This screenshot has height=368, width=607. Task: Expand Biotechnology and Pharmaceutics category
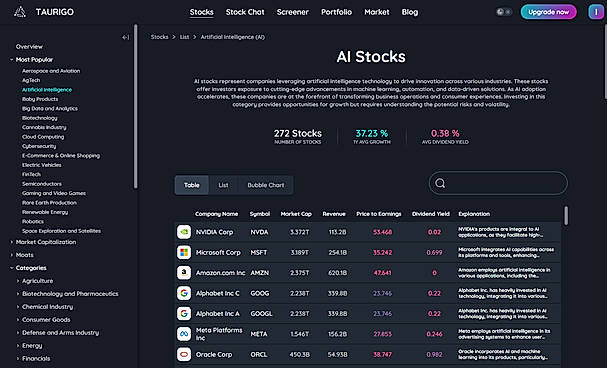(18, 294)
